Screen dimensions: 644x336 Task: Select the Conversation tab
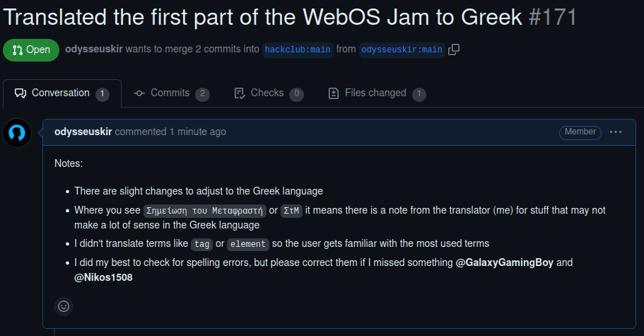[61, 93]
